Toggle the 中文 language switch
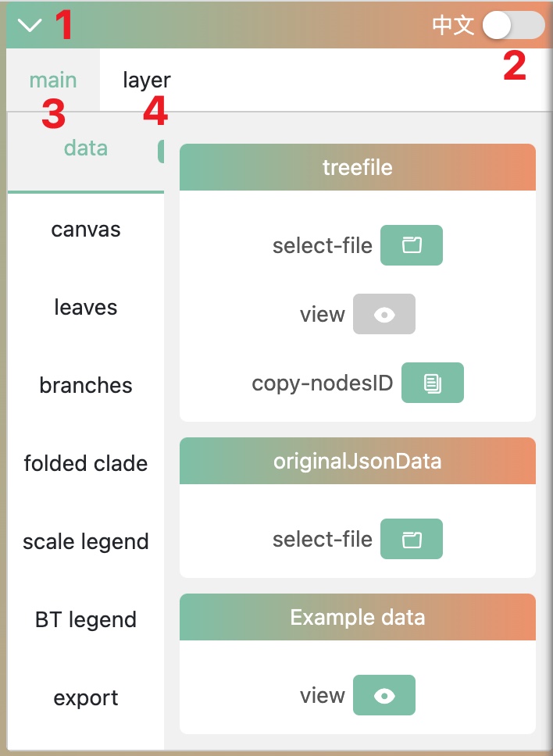Image resolution: width=553 pixels, height=756 pixels. [512, 26]
